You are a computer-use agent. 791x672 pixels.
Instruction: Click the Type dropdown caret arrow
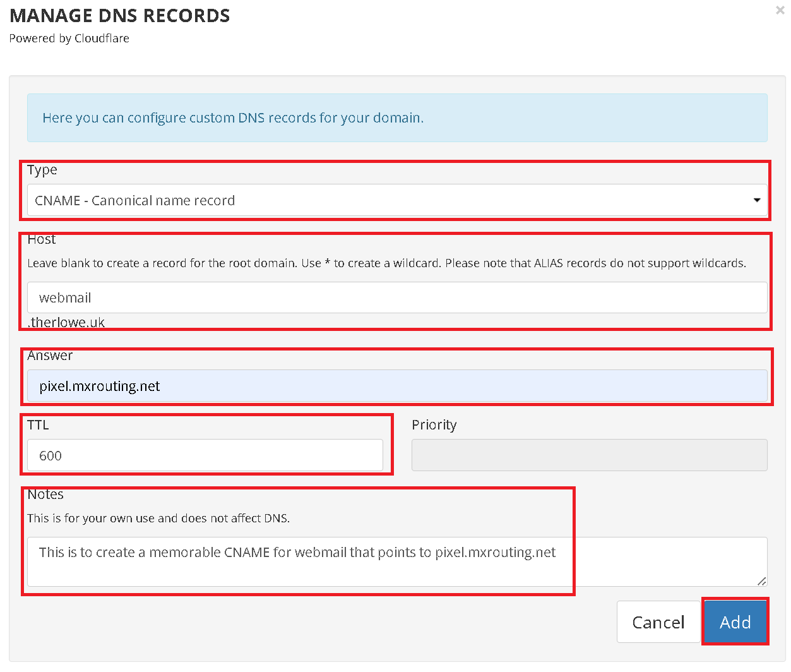(x=757, y=200)
